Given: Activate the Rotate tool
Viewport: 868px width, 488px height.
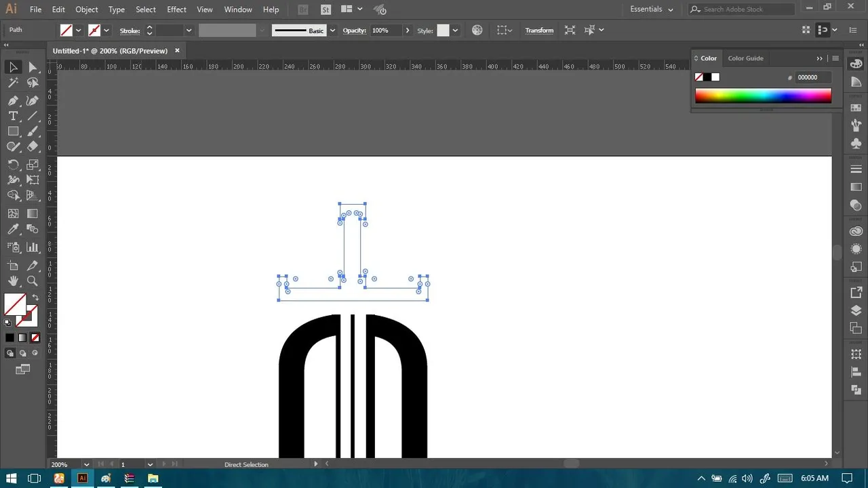Looking at the screenshot, I should [x=13, y=165].
